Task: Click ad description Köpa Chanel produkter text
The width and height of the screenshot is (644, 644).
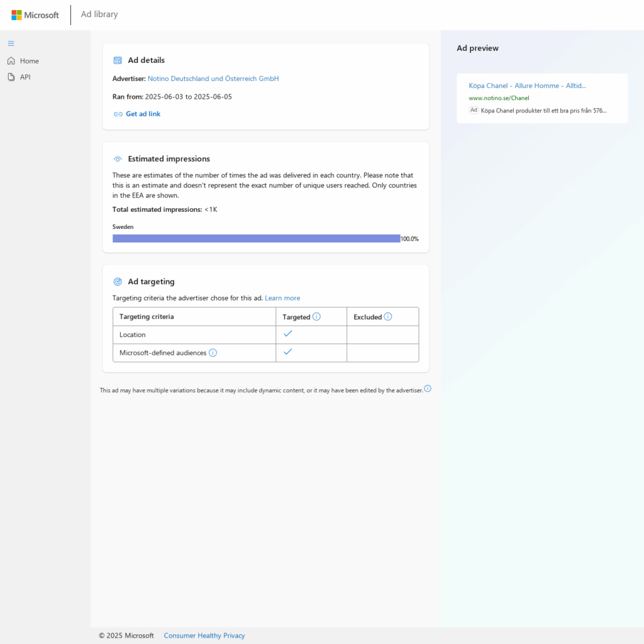Action: point(543,111)
